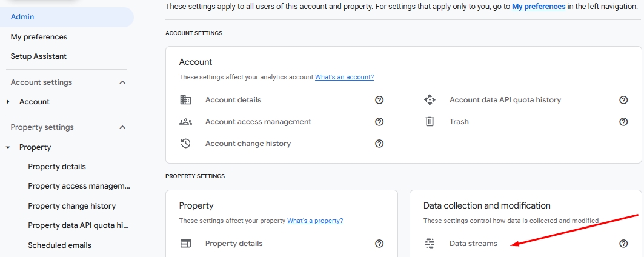Open Property details in the Property card
The width and height of the screenshot is (644, 257).
pos(234,244)
